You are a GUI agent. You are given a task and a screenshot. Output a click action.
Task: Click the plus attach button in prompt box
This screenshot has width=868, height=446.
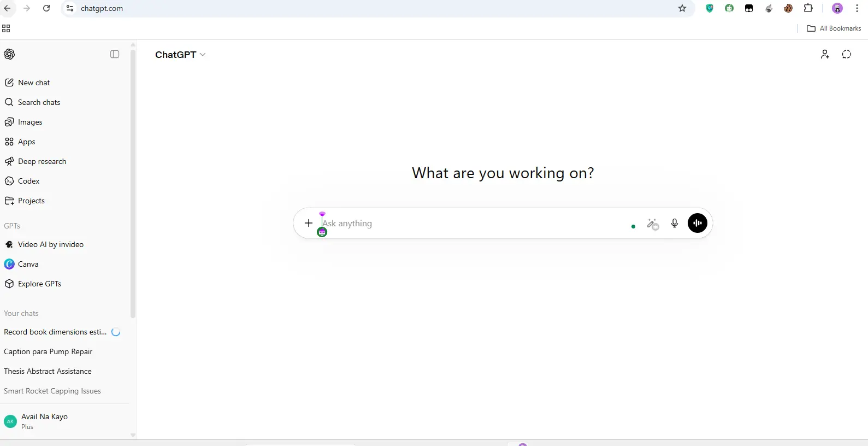[309, 223]
